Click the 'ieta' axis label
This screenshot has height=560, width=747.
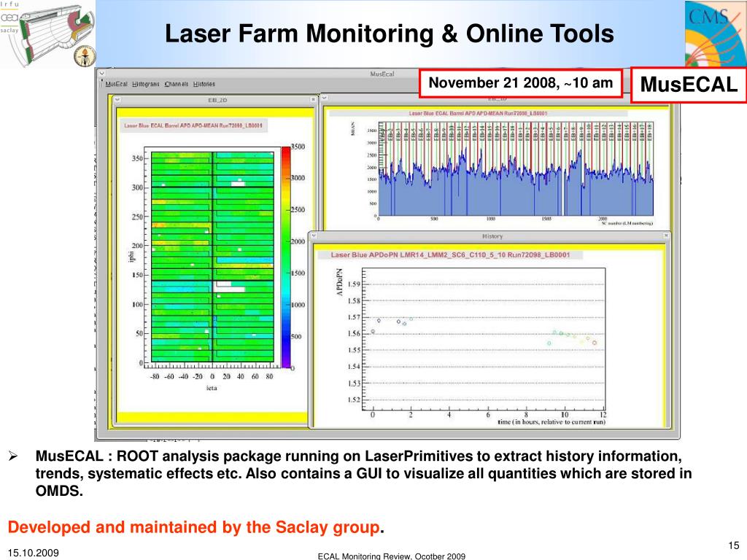[x=212, y=388]
